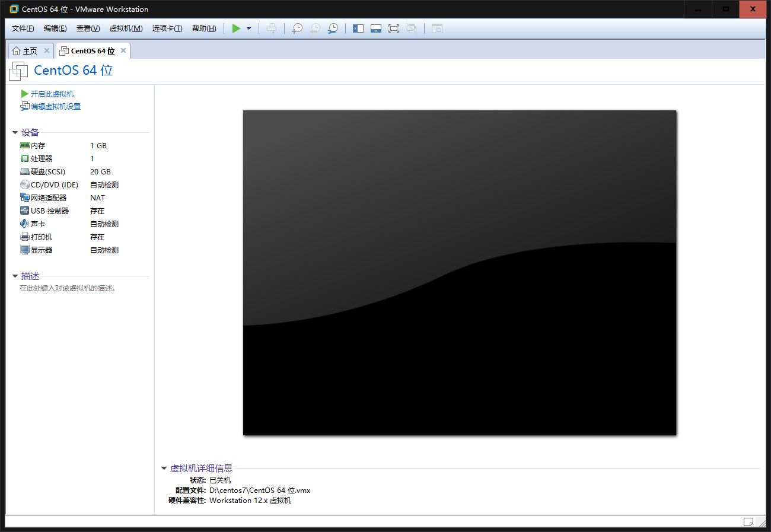This screenshot has height=532, width=771.
Task: Toggle the library sidebar view icon
Action: (x=358, y=28)
